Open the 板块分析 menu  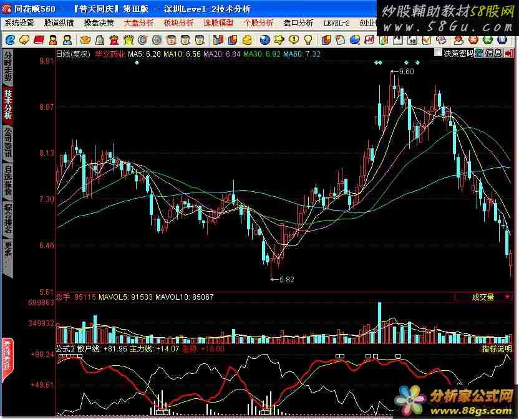point(178,23)
